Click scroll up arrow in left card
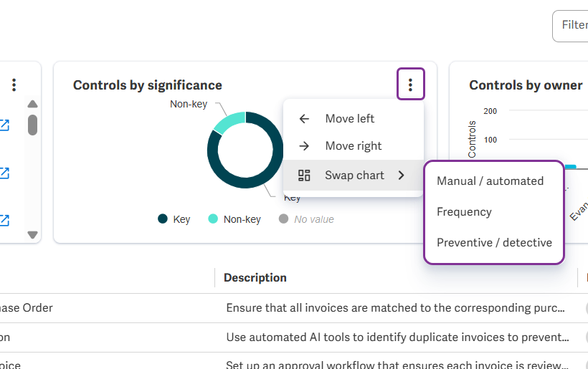588x369 pixels. click(x=32, y=104)
